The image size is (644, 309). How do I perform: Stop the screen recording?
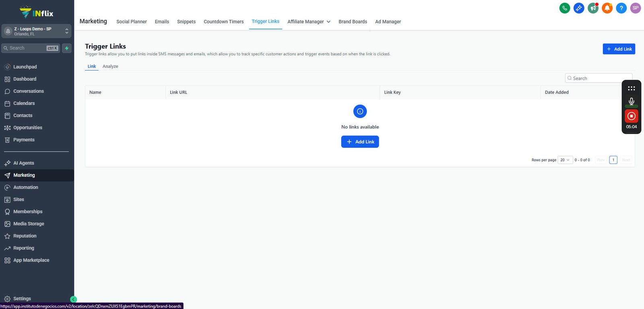632,116
